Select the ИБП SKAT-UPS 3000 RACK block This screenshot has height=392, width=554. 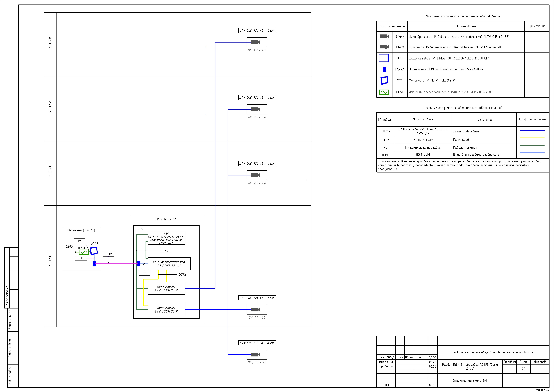(166, 238)
